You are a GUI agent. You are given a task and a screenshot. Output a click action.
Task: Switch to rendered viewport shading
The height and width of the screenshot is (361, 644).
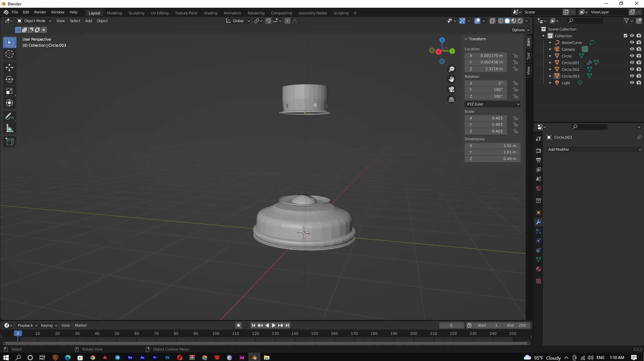point(520,21)
